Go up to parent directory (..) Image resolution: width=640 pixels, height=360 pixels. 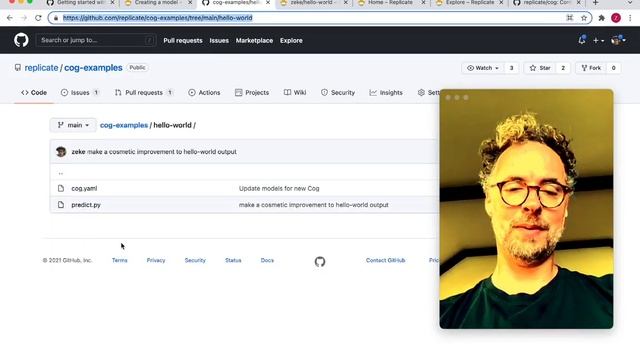(x=61, y=173)
